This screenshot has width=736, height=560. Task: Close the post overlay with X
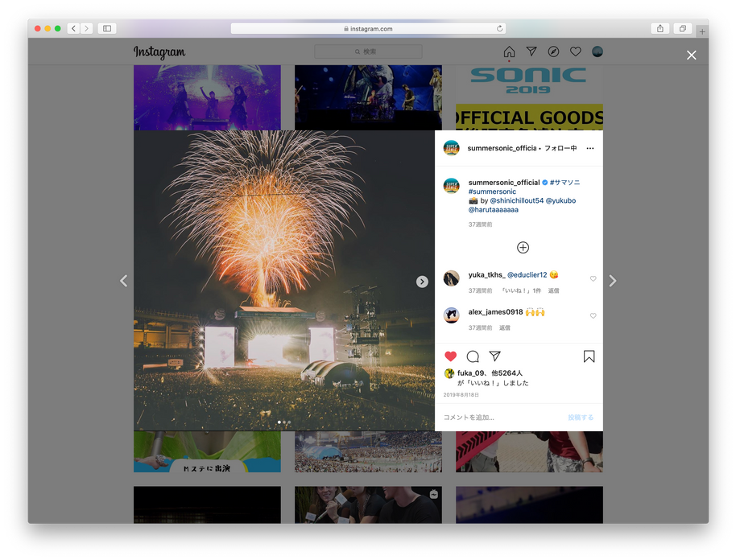coord(692,56)
